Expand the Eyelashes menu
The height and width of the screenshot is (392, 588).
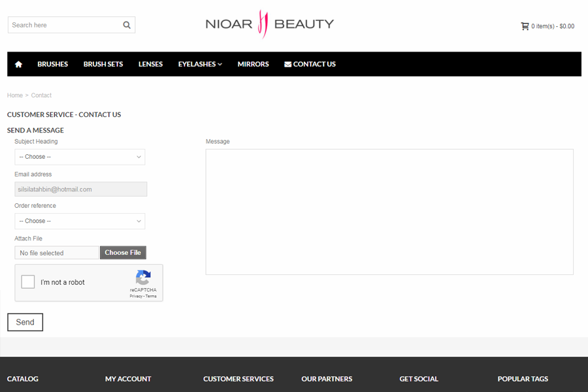coord(200,64)
